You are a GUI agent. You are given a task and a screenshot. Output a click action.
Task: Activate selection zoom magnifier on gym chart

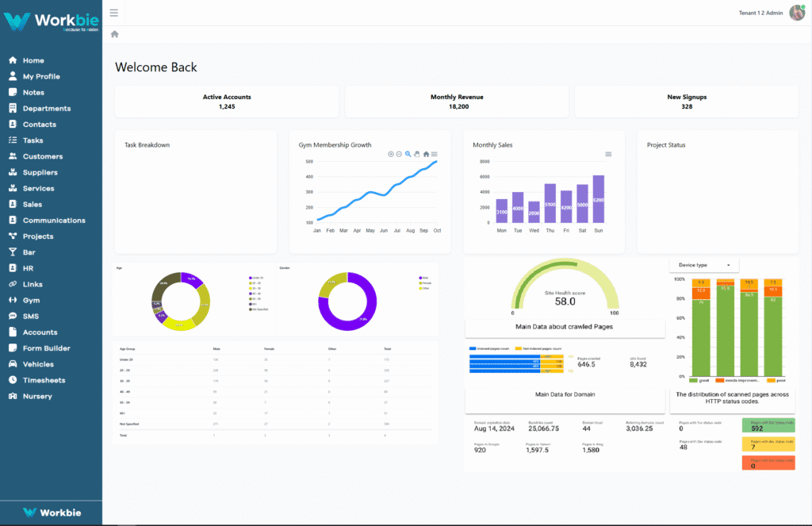coord(408,154)
